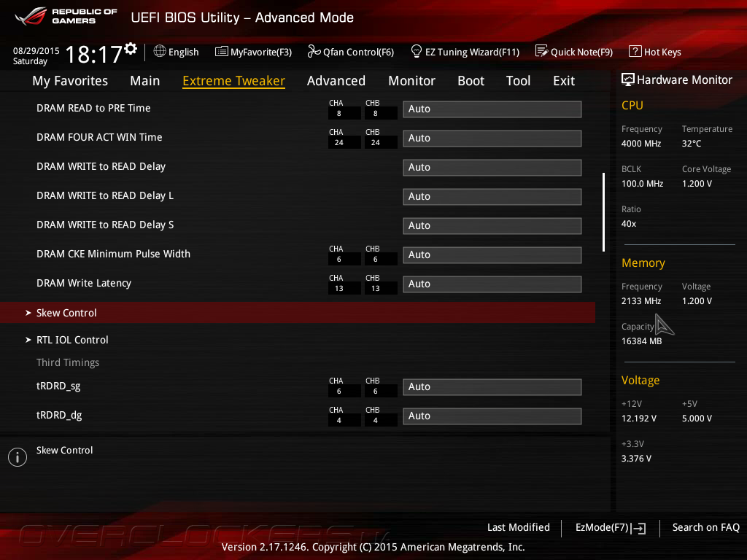Image resolution: width=747 pixels, height=560 pixels.
Task: Edit tRDRD_sg Auto value field
Action: point(492,387)
